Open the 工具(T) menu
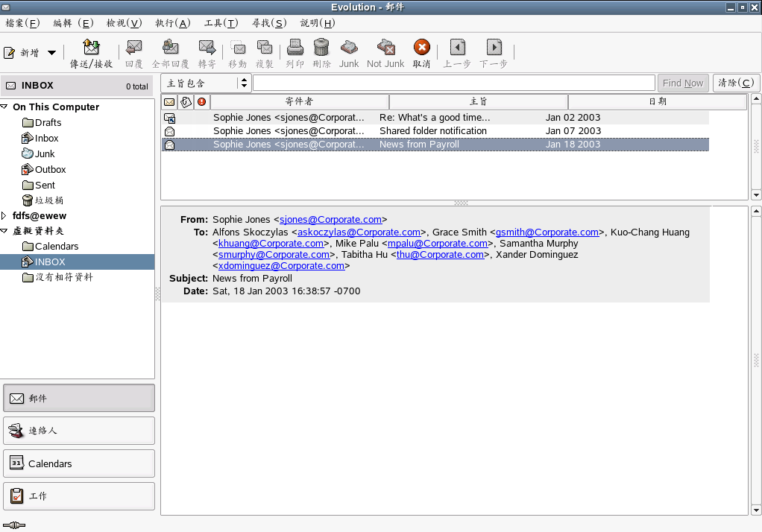This screenshot has width=762, height=532. 221,23
